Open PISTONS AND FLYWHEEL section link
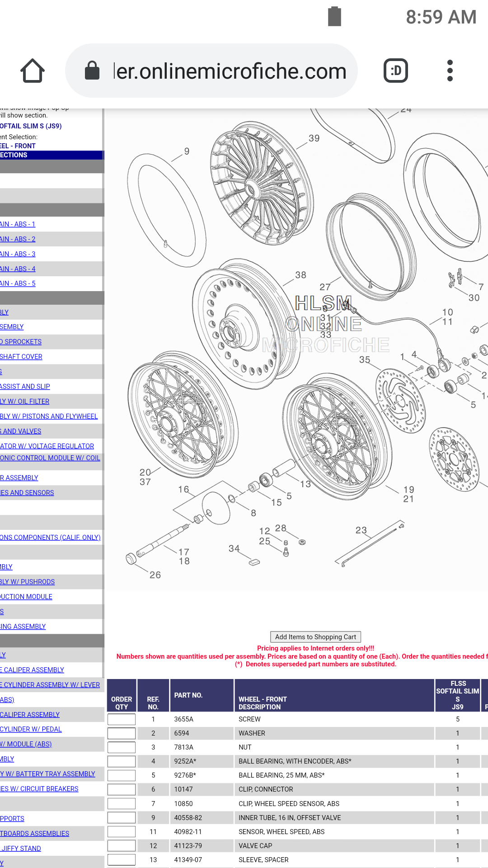This screenshot has width=488, height=868. (49, 416)
